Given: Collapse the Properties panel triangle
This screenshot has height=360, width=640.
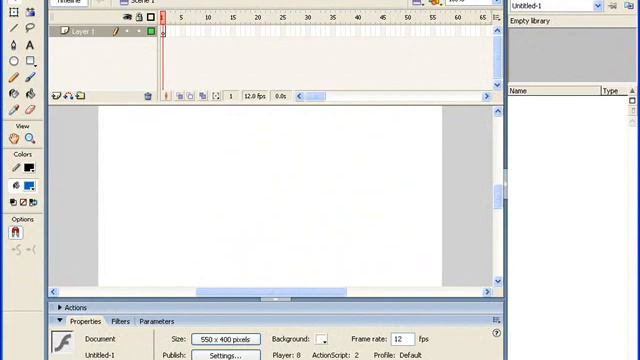Looking at the screenshot, I should click(x=60, y=320).
